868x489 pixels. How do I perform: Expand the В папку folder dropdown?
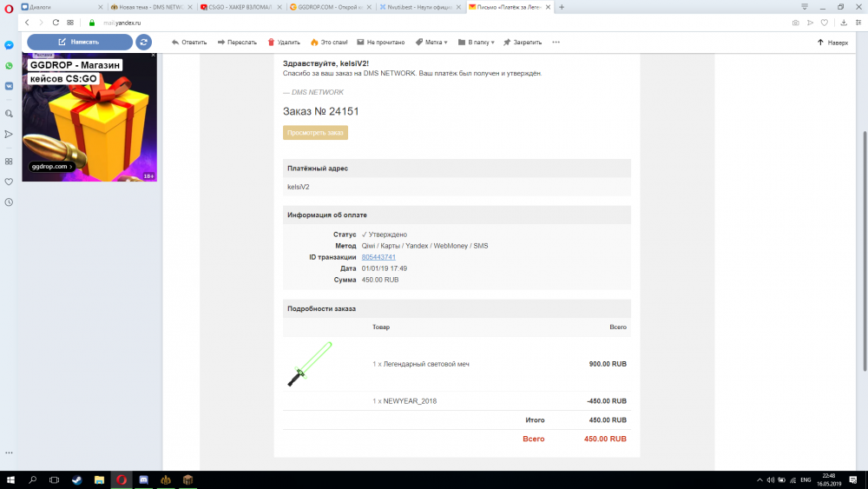point(476,42)
